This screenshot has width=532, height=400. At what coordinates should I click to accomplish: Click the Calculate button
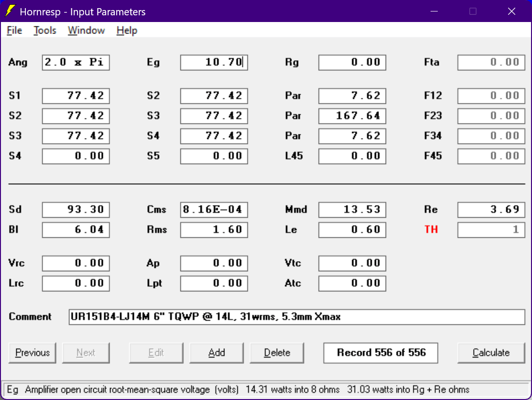pos(491,353)
